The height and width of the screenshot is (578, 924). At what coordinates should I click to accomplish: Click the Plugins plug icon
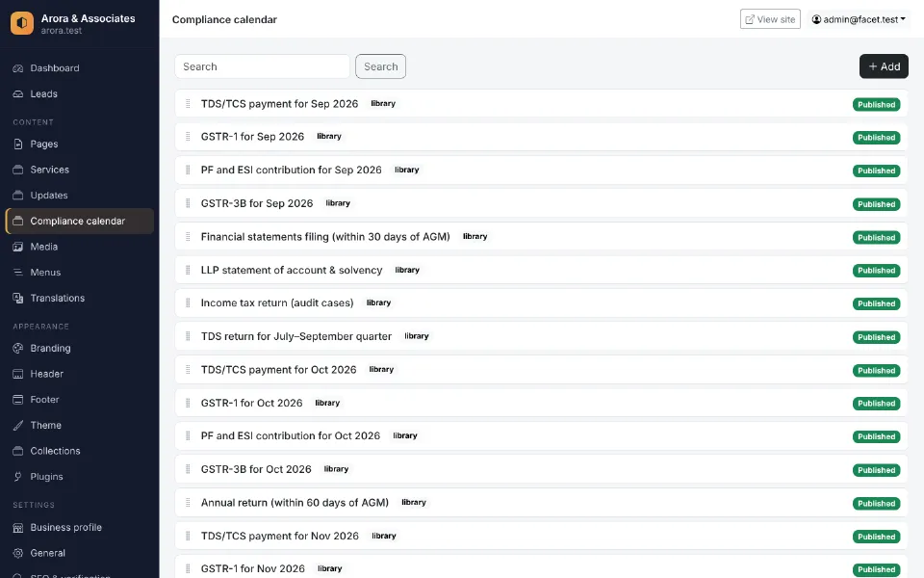pos(18,477)
